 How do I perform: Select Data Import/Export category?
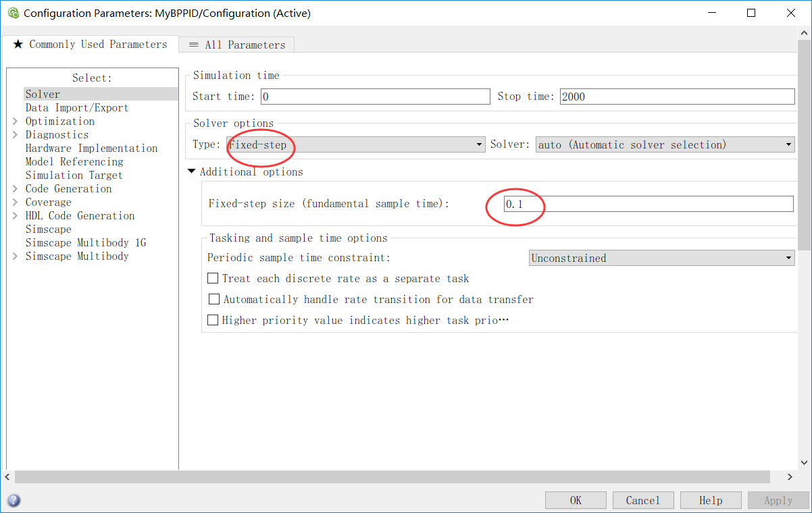pyautogui.click(x=77, y=108)
